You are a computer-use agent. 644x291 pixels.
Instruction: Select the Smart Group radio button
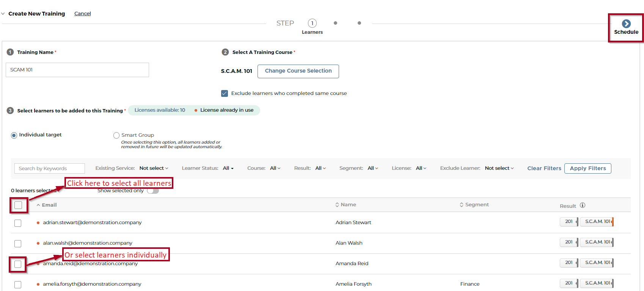coord(116,135)
